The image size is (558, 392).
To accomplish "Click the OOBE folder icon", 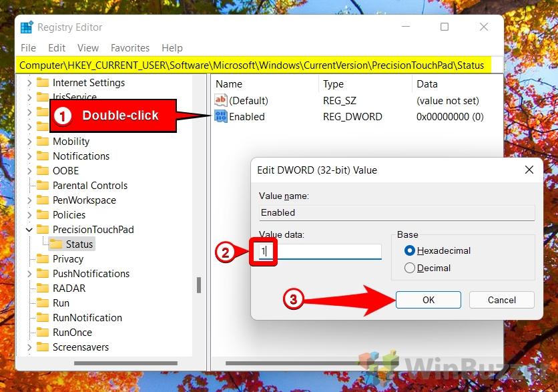I will click(x=43, y=170).
